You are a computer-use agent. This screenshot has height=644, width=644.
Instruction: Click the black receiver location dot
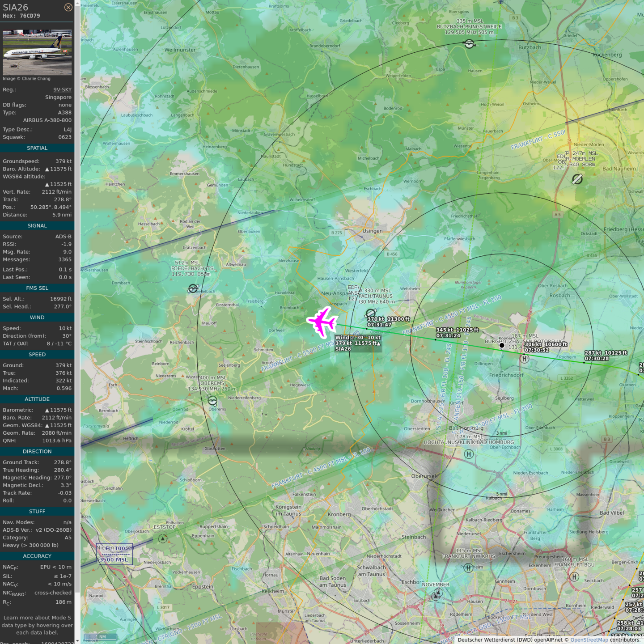(x=502, y=345)
